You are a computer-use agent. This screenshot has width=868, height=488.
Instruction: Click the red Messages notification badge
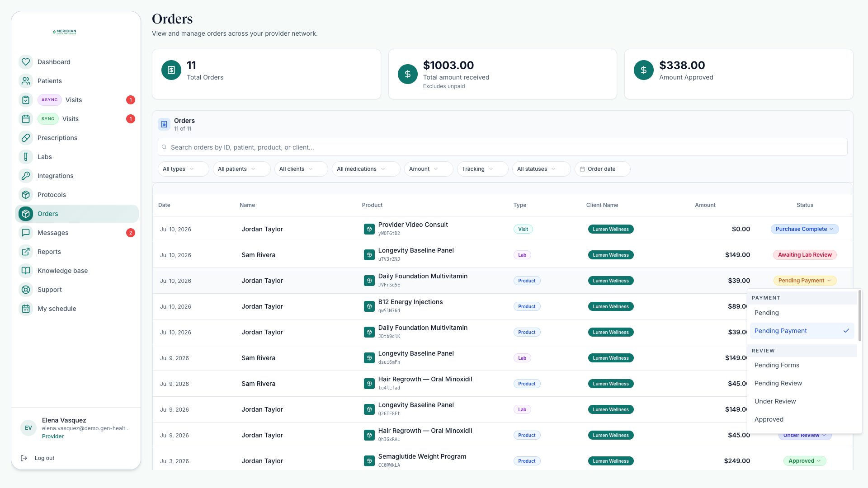pyautogui.click(x=131, y=233)
